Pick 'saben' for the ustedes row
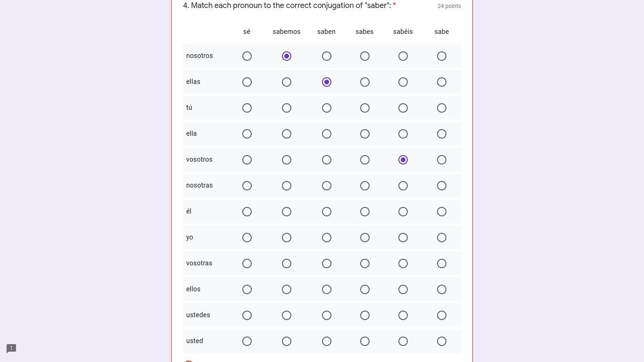Screen dimensions: 644x362 coord(326,315)
